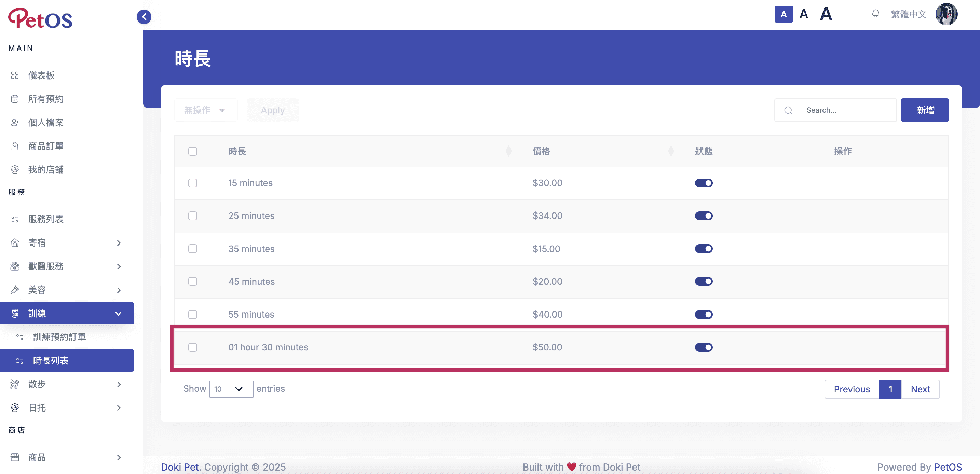Screen dimensions: 980x474
Task: Disable the 01 hour 30 minutes duration
Action: [x=704, y=347]
